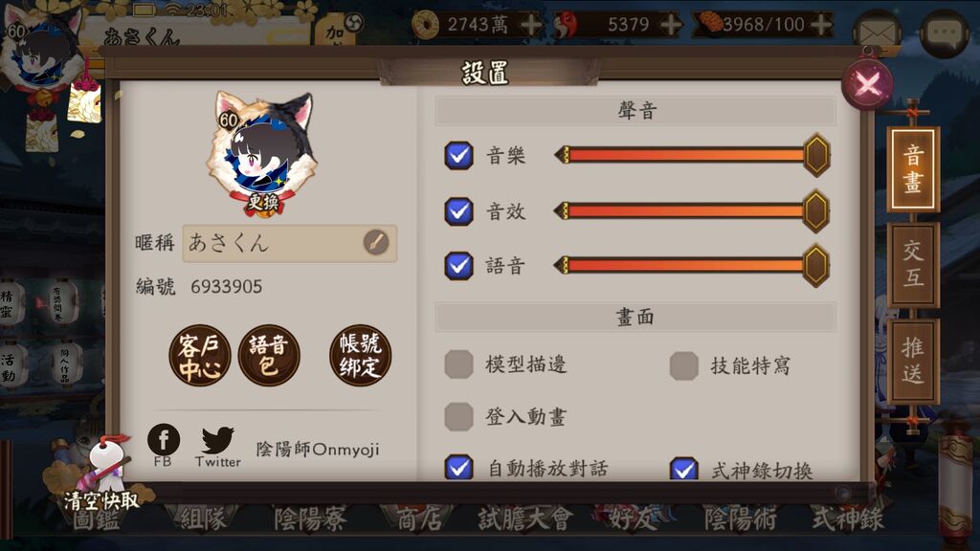Open the chat speech bubble icon
The height and width of the screenshot is (551, 980).
tap(945, 33)
